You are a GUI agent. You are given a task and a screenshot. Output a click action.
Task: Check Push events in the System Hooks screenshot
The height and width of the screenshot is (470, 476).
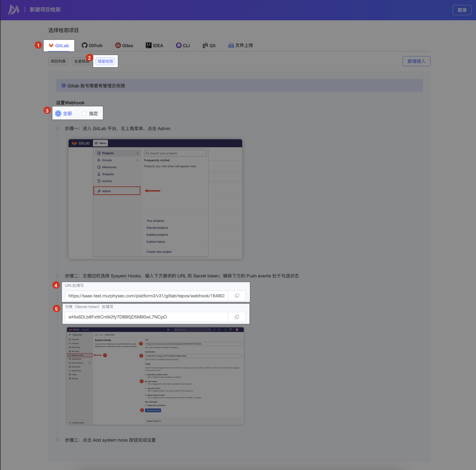[145, 381]
